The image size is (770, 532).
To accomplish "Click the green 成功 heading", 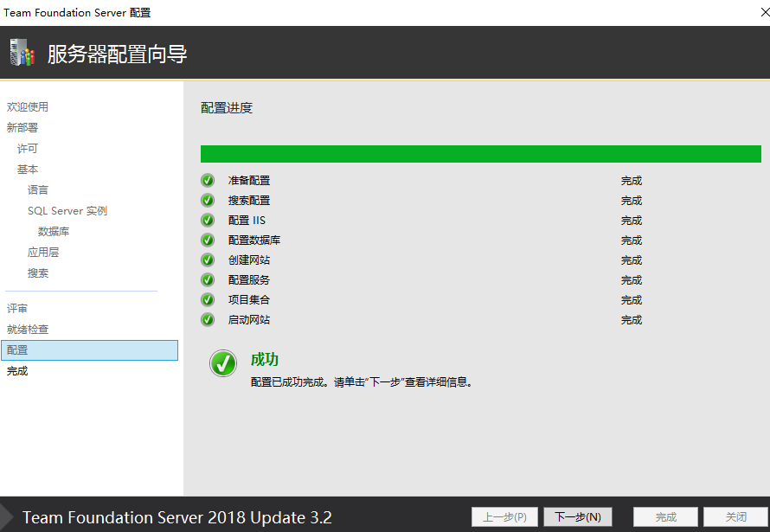I will coord(264,359).
